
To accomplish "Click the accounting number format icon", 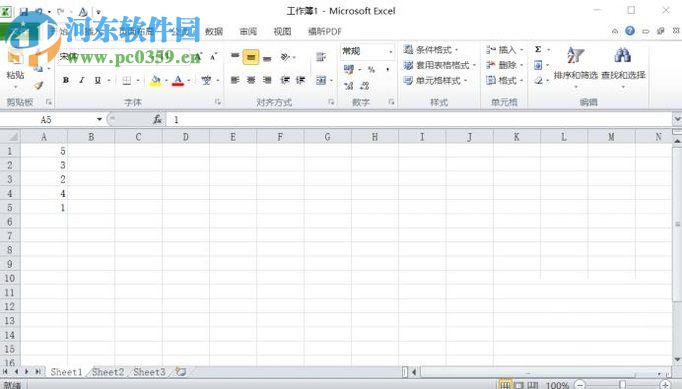I will point(349,69).
